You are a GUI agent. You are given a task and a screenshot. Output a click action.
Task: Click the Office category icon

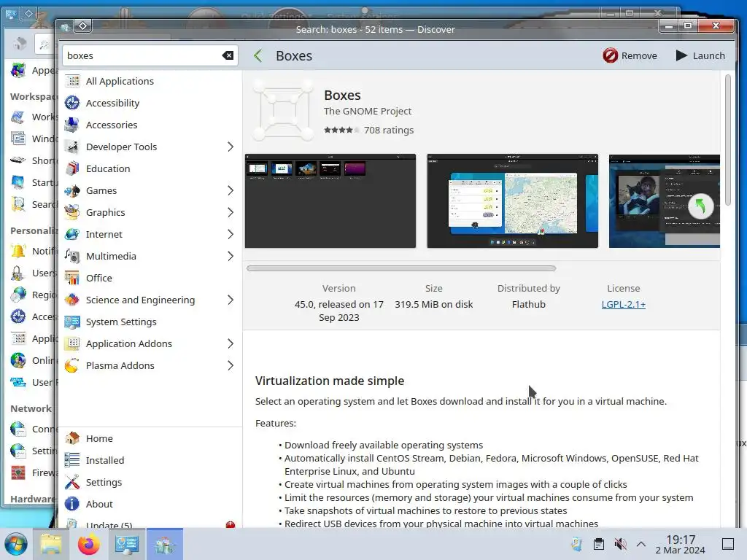pos(72,278)
